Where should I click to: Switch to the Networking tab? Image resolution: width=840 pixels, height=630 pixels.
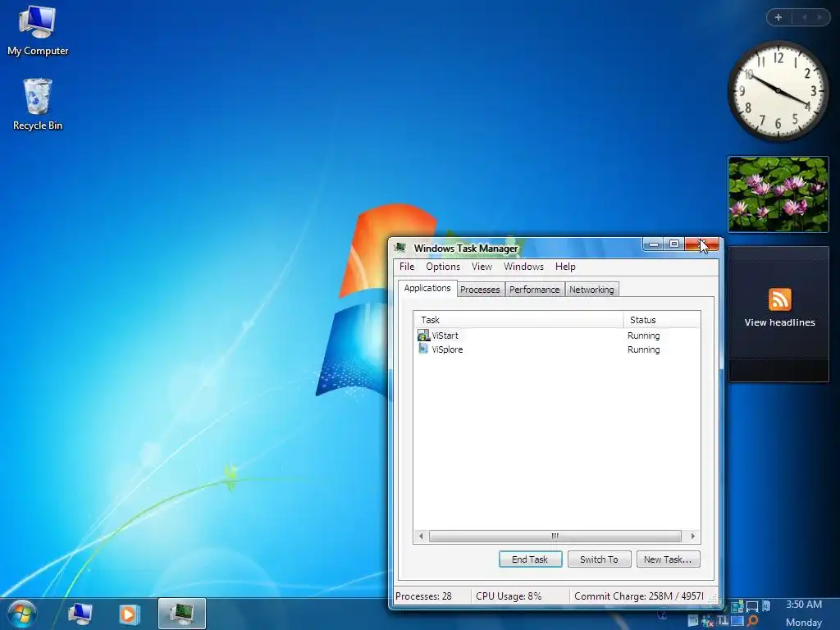click(591, 290)
